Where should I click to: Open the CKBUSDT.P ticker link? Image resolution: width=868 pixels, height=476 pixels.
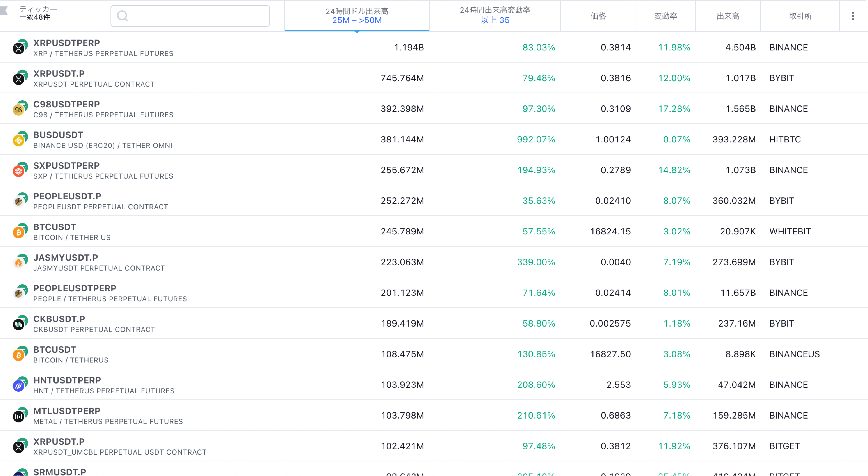(x=59, y=319)
